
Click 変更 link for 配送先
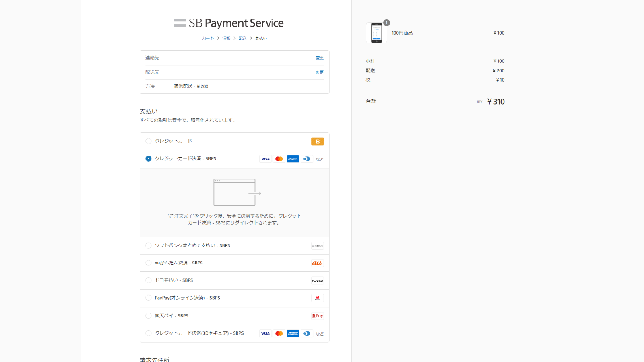(x=320, y=72)
